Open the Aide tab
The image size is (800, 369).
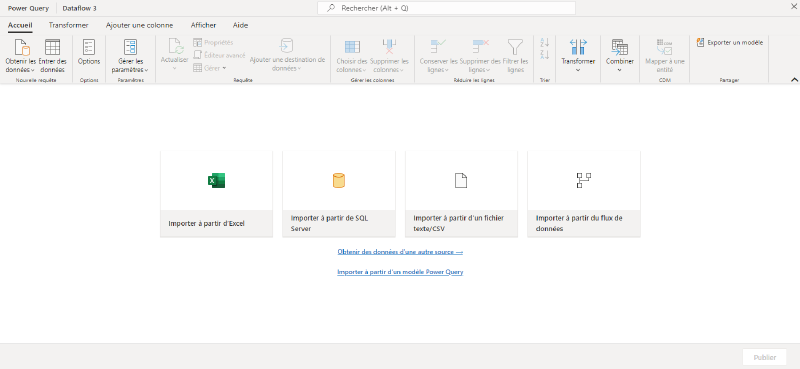[240, 25]
